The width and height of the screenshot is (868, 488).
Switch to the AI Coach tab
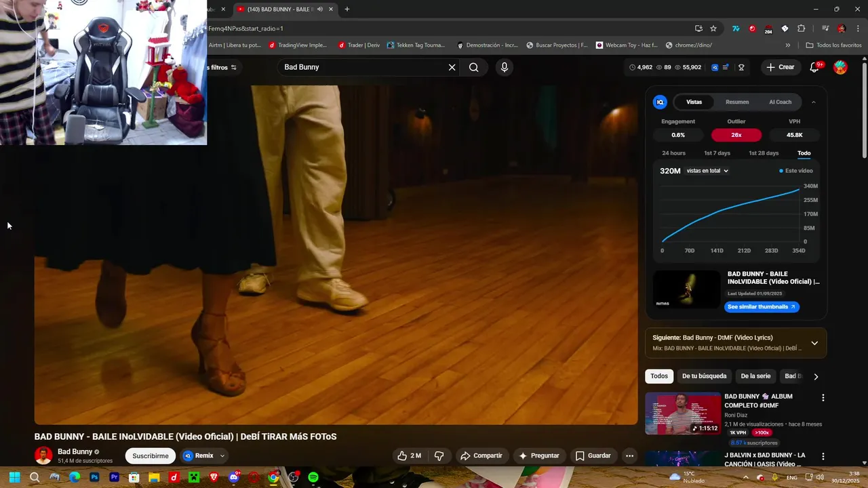point(780,102)
